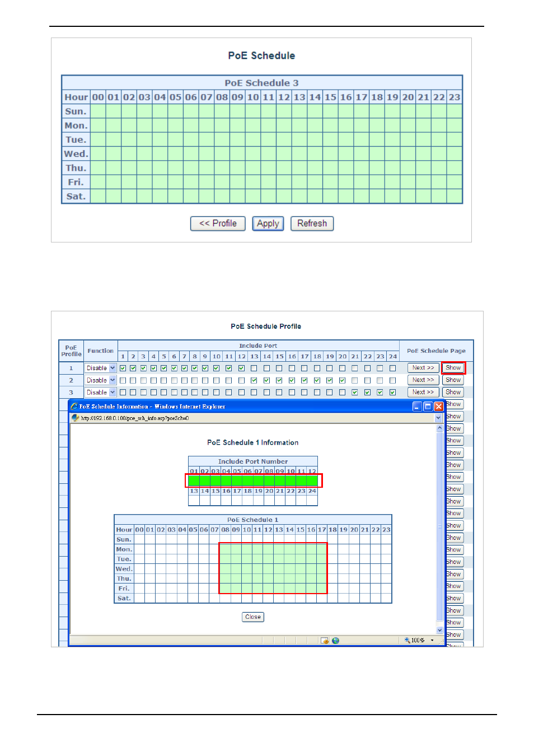Viewport: 534px width, 756px height.
Task: Minimize the PoE Schedule Information popup
Action: tap(417, 407)
